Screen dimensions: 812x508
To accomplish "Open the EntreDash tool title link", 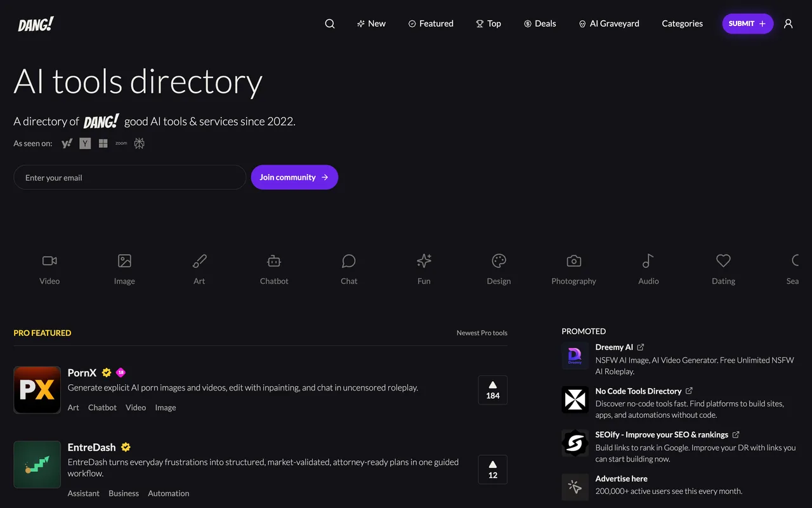I will click(91, 447).
